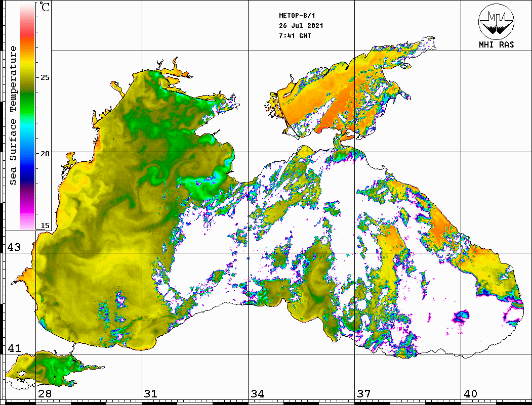The width and height of the screenshot is (532, 405).
Task: Click the MHI RAS text label
Action: click(x=496, y=45)
